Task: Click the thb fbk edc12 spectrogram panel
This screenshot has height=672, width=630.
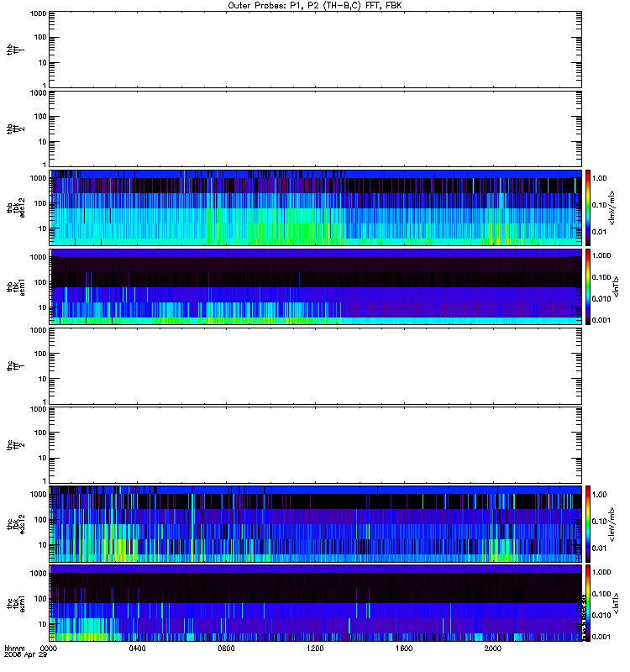Action: 315,207
